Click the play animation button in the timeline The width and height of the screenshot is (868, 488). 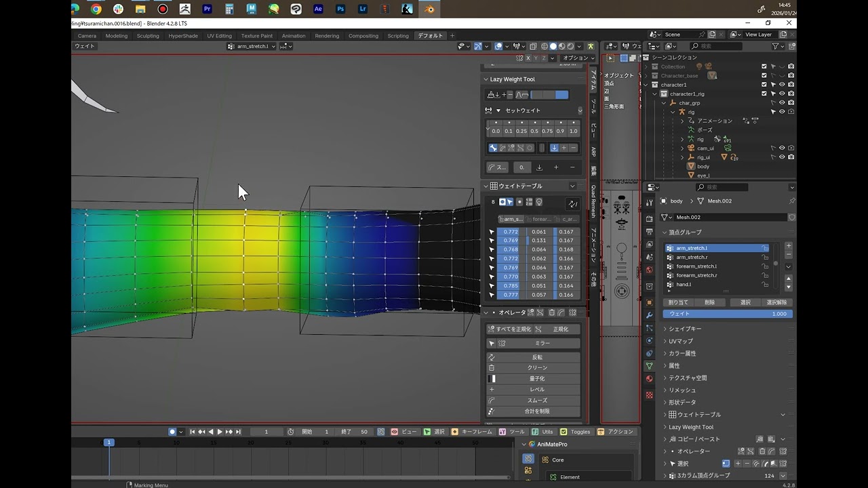(x=219, y=432)
